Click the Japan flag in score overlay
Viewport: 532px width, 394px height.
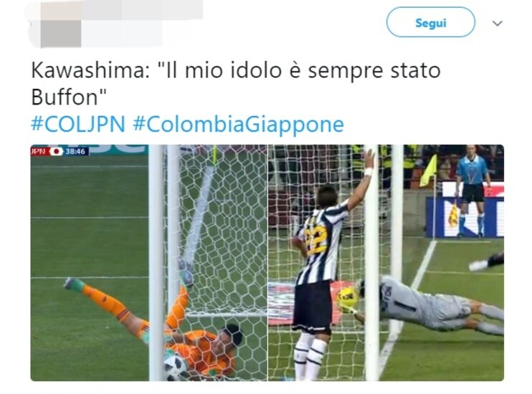pyautogui.click(x=57, y=151)
